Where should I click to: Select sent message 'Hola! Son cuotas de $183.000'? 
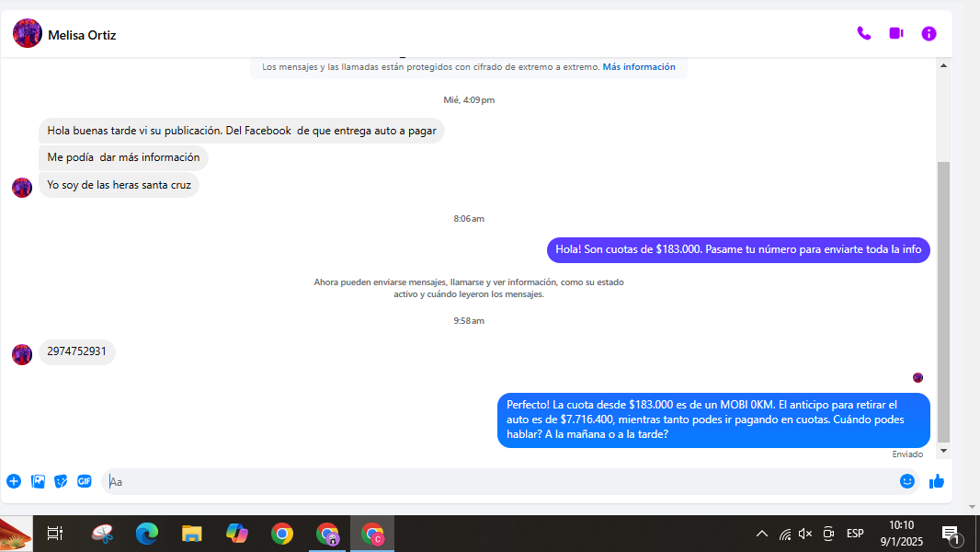(x=738, y=249)
